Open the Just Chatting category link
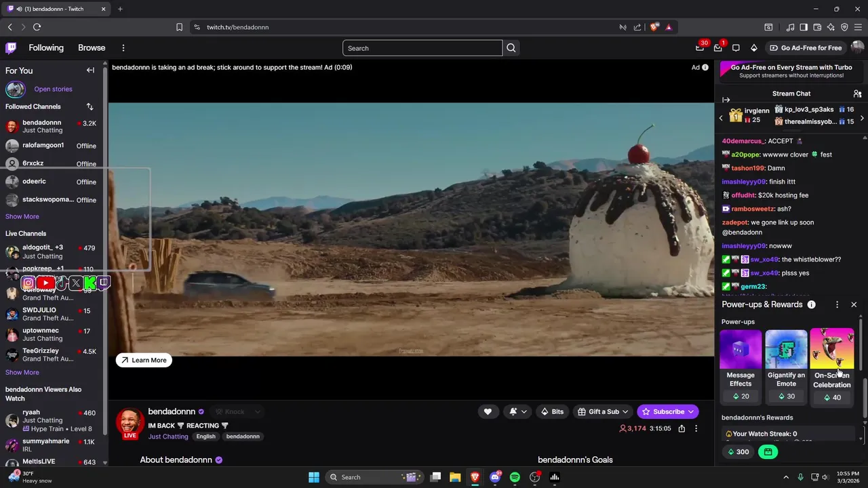868x488 pixels. point(168,436)
